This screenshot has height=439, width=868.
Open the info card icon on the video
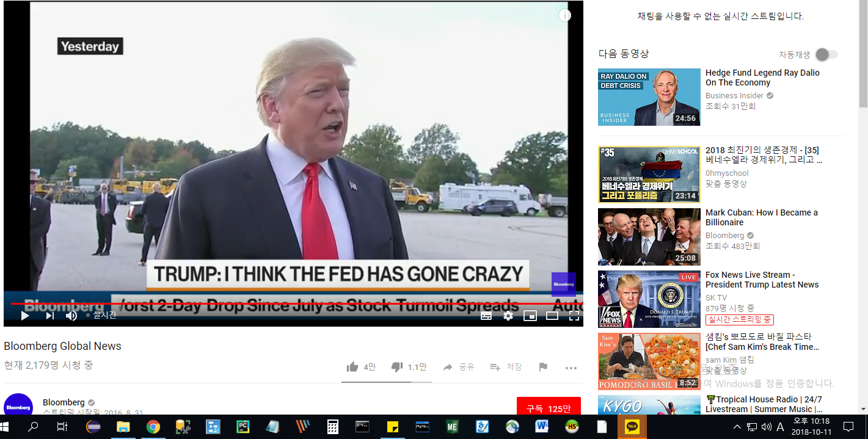pyautogui.click(x=565, y=16)
